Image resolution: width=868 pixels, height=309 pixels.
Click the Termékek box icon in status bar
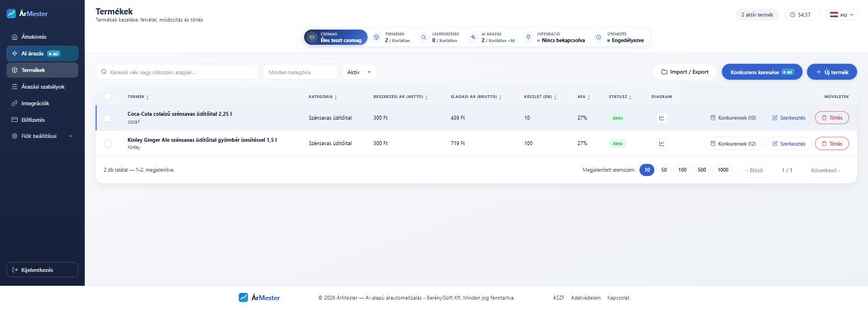coord(376,37)
